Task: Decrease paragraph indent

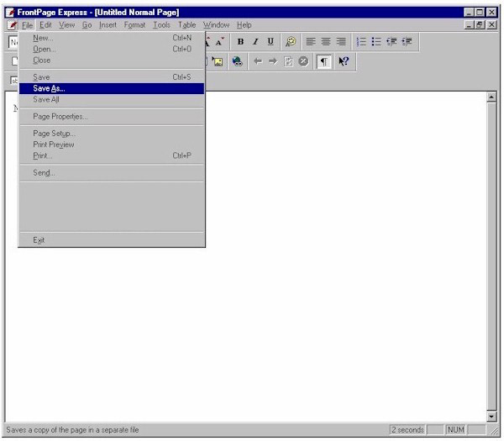Action: click(391, 42)
